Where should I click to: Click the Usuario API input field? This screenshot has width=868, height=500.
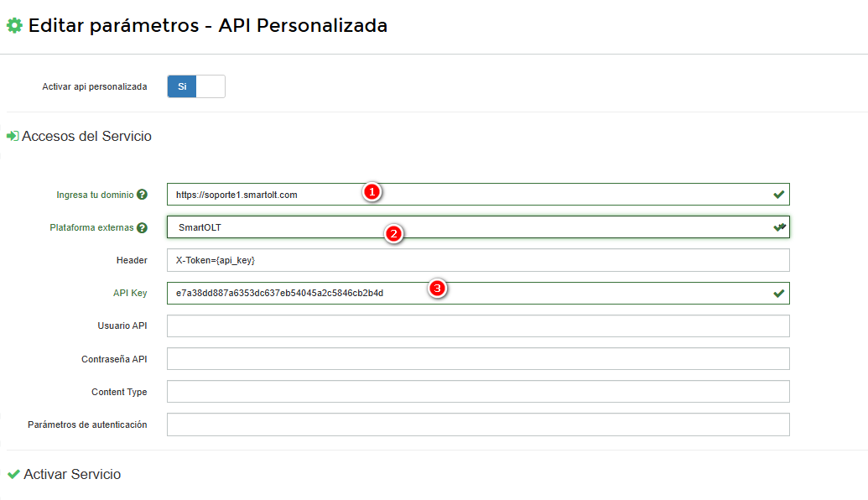pyautogui.click(x=478, y=326)
